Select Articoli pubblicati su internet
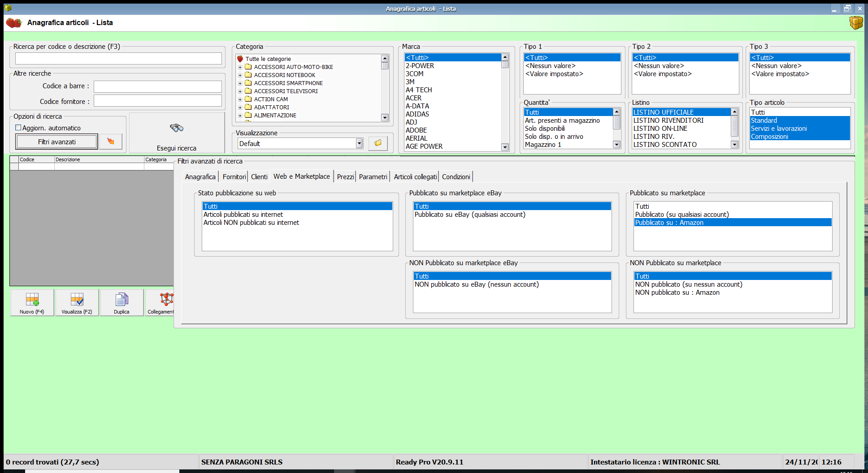 coord(297,215)
